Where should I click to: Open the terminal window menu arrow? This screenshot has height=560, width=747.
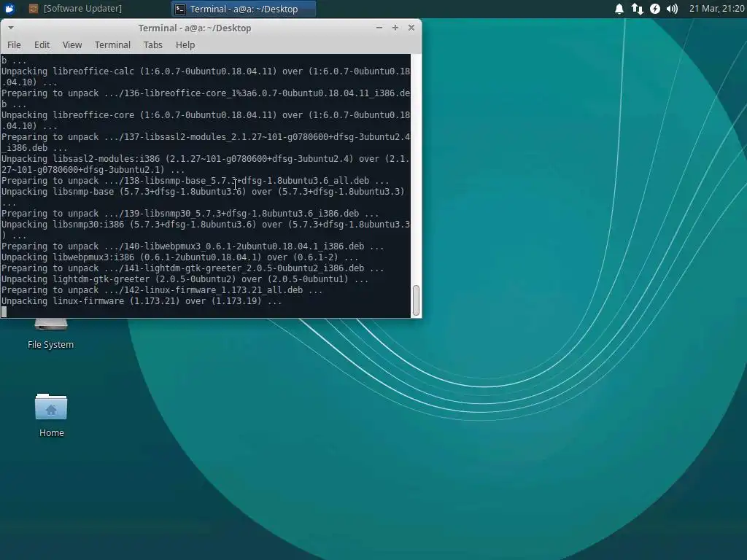(x=10, y=28)
